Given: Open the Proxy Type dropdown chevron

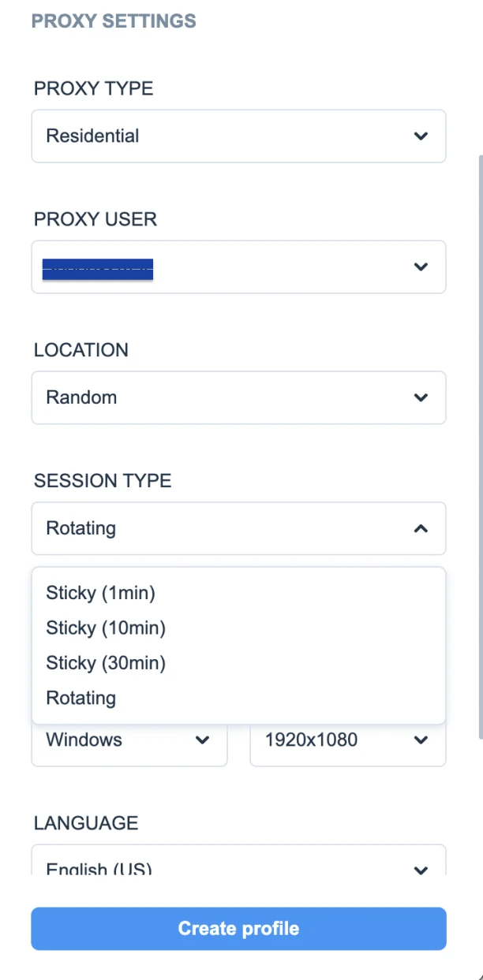Looking at the screenshot, I should (x=421, y=136).
